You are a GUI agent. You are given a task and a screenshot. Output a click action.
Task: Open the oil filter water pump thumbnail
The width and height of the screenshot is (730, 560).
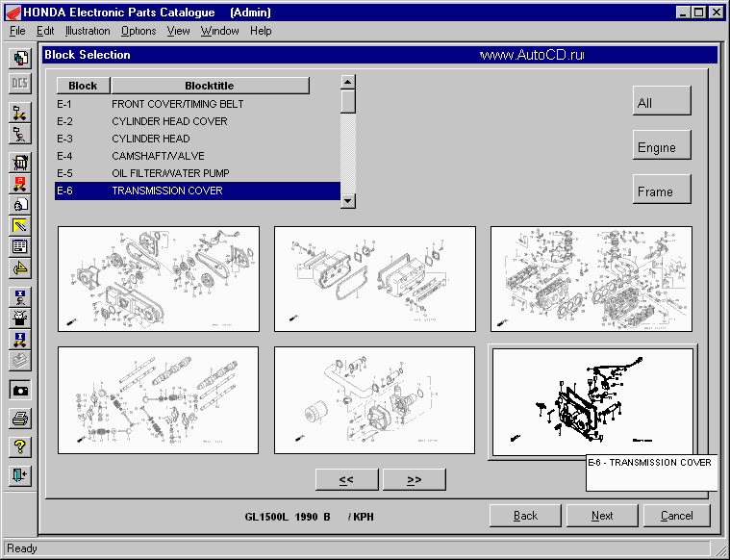pos(375,400)
